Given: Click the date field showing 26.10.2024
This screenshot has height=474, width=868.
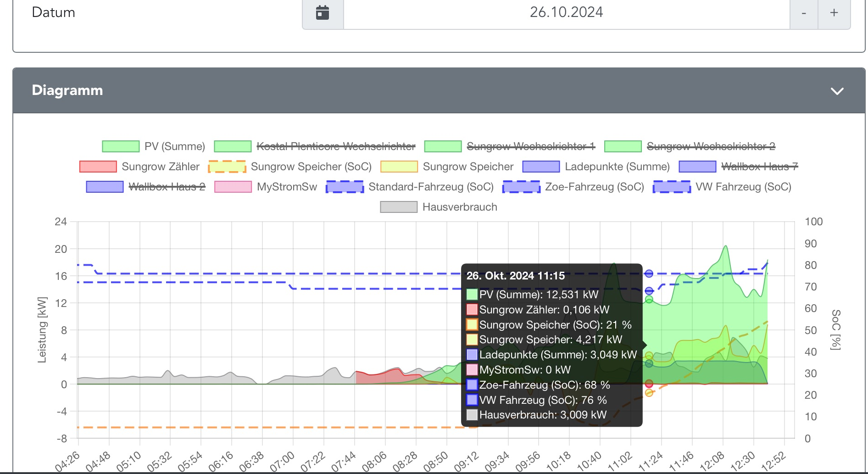Looking at the screenshot, I should 566,13.
